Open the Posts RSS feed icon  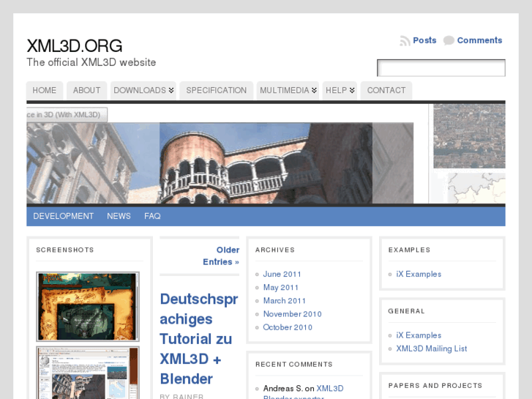click(405, 41)
